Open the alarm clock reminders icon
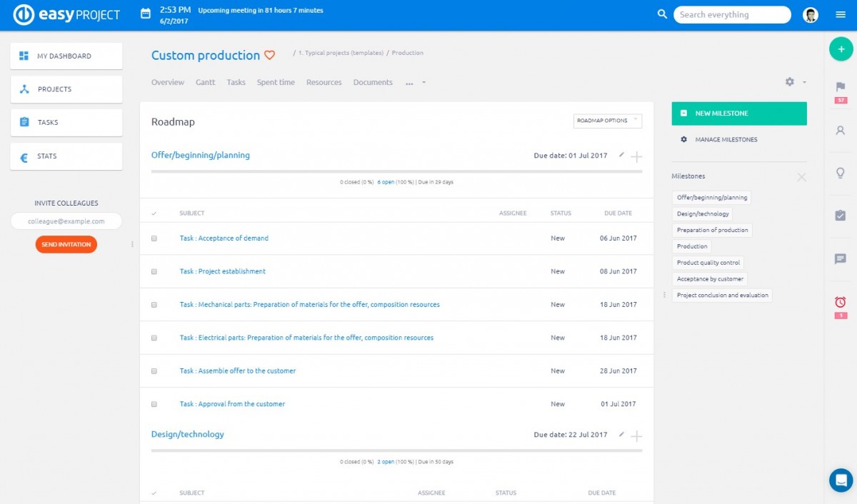This screenshot has width=857, height=504. [x=841, y=303]
